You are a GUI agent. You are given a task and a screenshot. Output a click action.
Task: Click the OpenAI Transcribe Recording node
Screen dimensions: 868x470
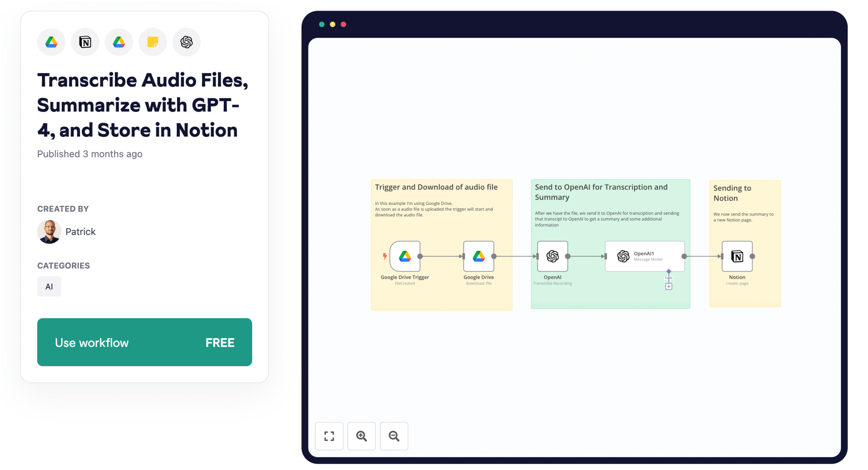tap(553, 256)
